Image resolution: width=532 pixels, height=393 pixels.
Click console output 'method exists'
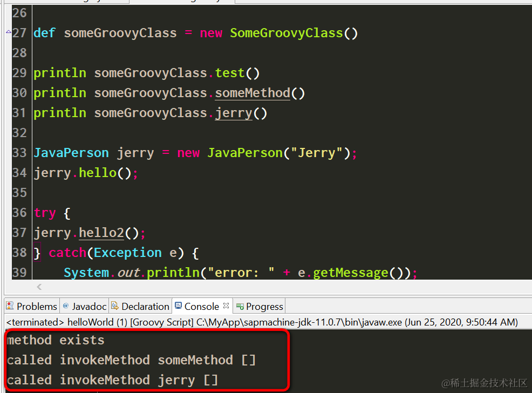click(56, 340)
